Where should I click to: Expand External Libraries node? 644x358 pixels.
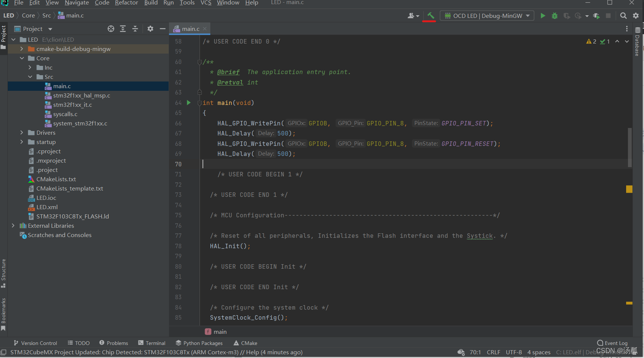pyautogui.click(x=13, y=226)
